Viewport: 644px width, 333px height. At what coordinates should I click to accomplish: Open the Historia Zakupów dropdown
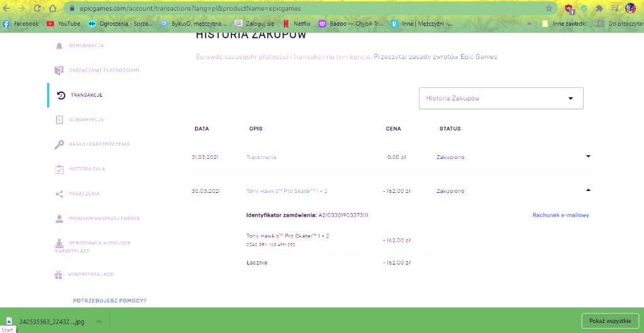point(501,99)
